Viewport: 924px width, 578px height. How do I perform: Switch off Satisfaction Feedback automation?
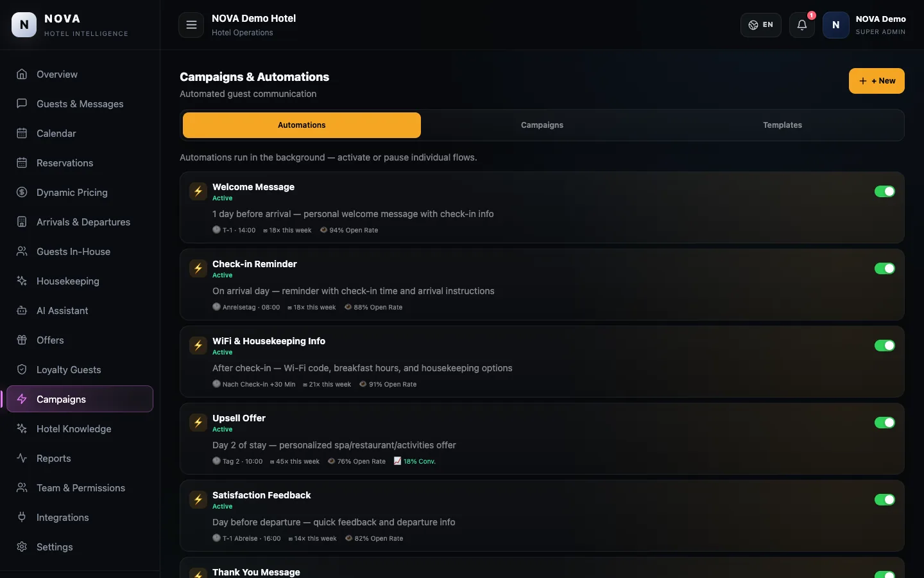(x=885, y=500)
